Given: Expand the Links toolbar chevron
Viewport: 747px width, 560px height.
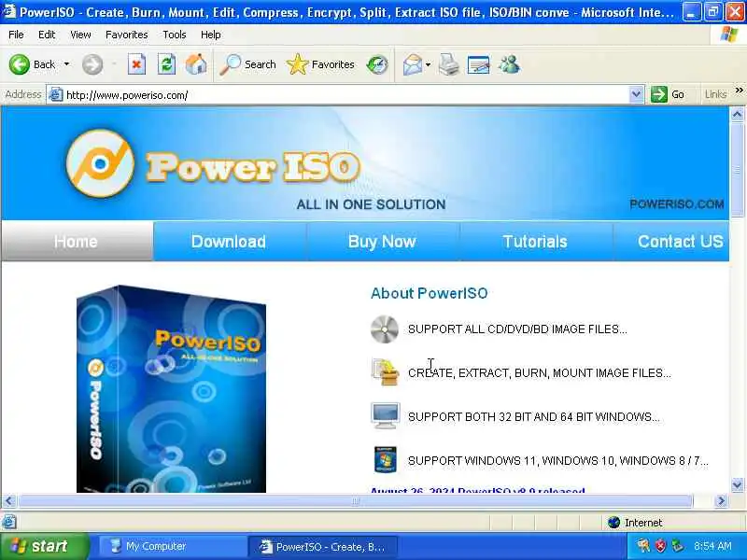Looking at the screenshot, I should (x=739, y=90).
